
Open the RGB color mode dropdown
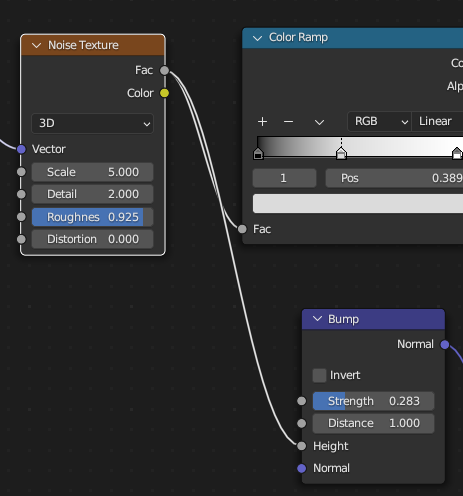coord(379,121)
